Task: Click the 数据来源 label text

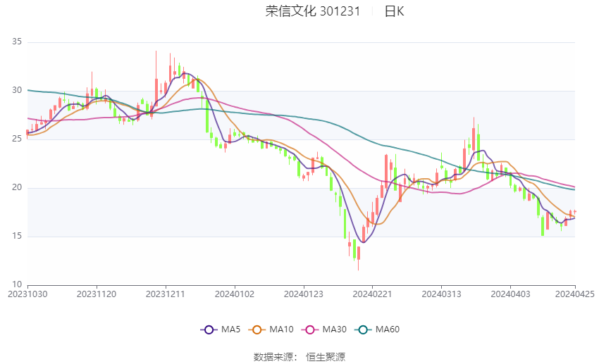Action: coord(273,357)
